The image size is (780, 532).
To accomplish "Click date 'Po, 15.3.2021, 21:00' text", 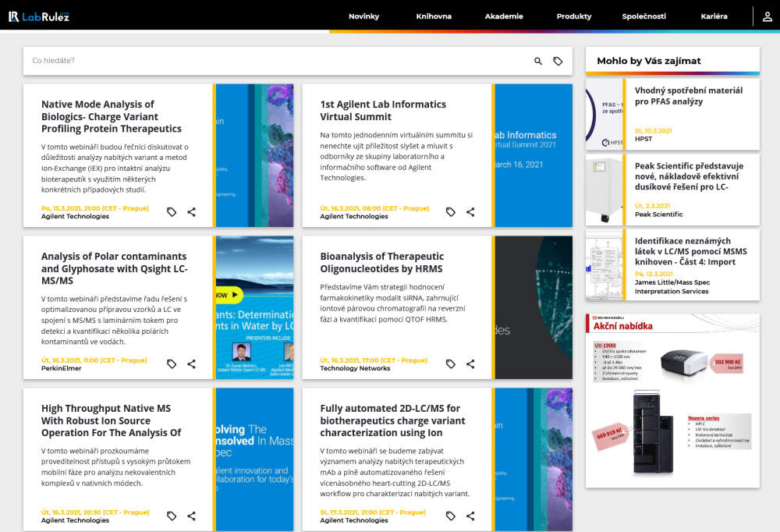I will (x=95, y=208).
